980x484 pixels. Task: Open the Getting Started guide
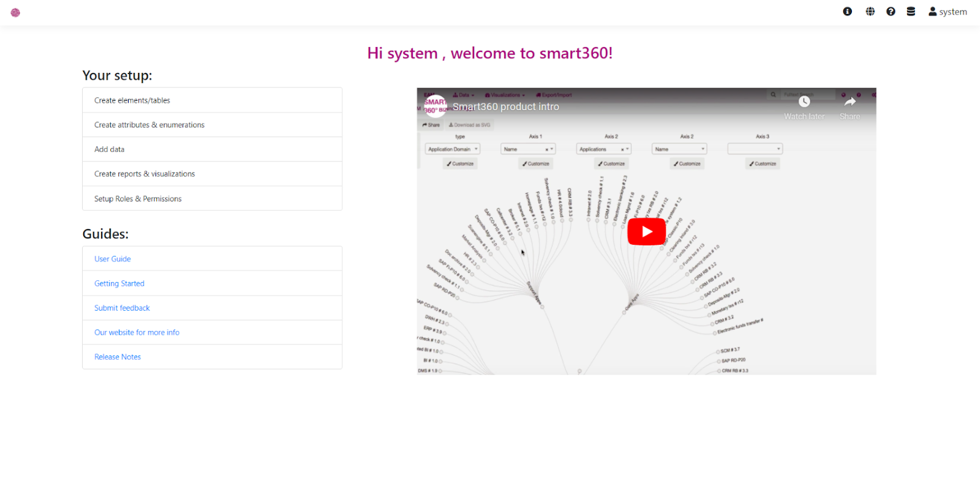[x=119, y=283]
